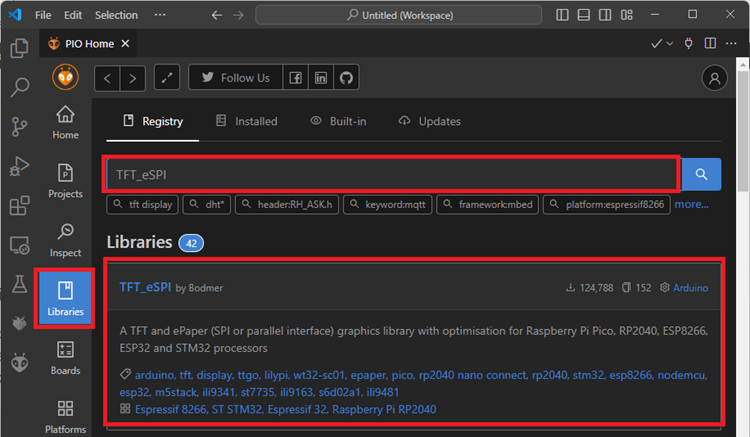Image resolution: width=750 pixels, height=437 pixels.
Task: Open Platforms section in PIO sidebar
Action: pos(66,417)
